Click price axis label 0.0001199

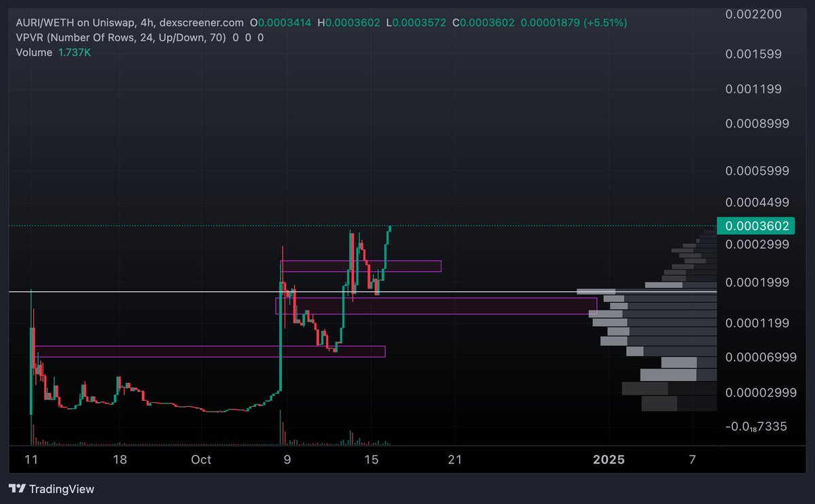pos(757,323)
